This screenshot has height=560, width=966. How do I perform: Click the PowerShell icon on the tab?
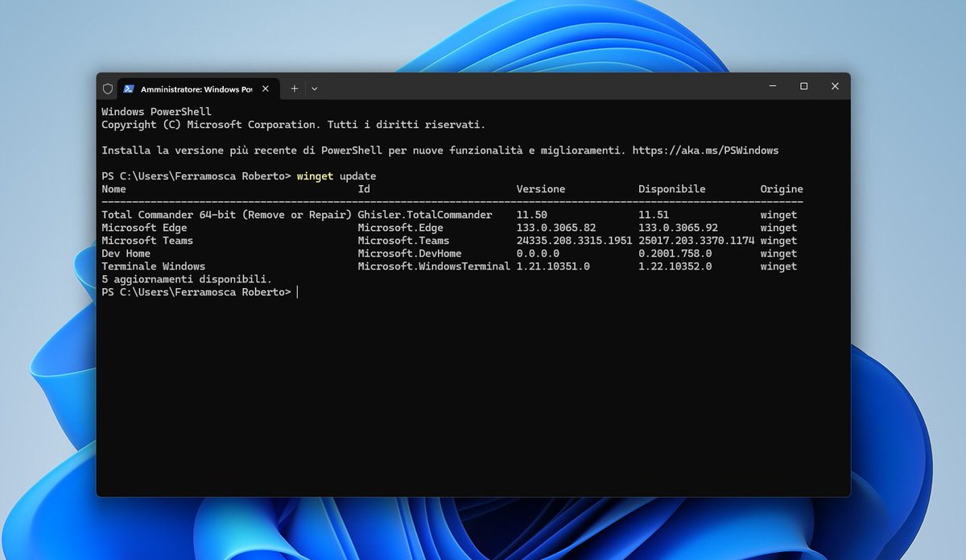[x=129, y=89]
